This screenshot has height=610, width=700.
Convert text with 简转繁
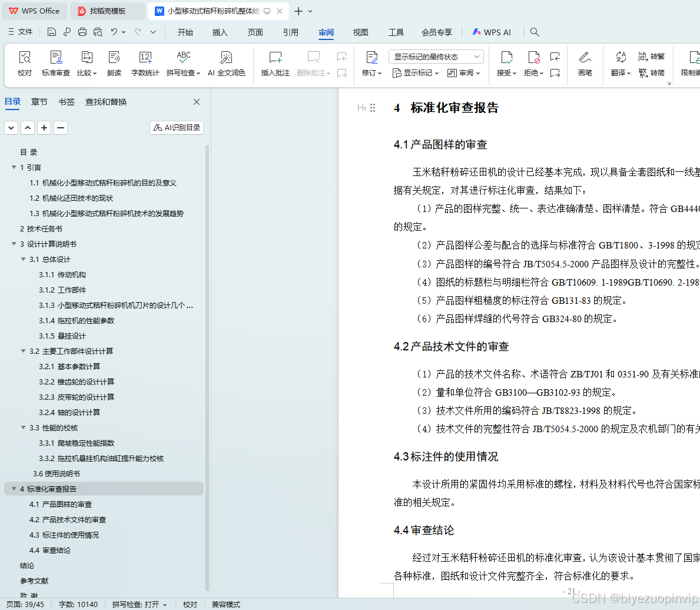click(651, 57)
